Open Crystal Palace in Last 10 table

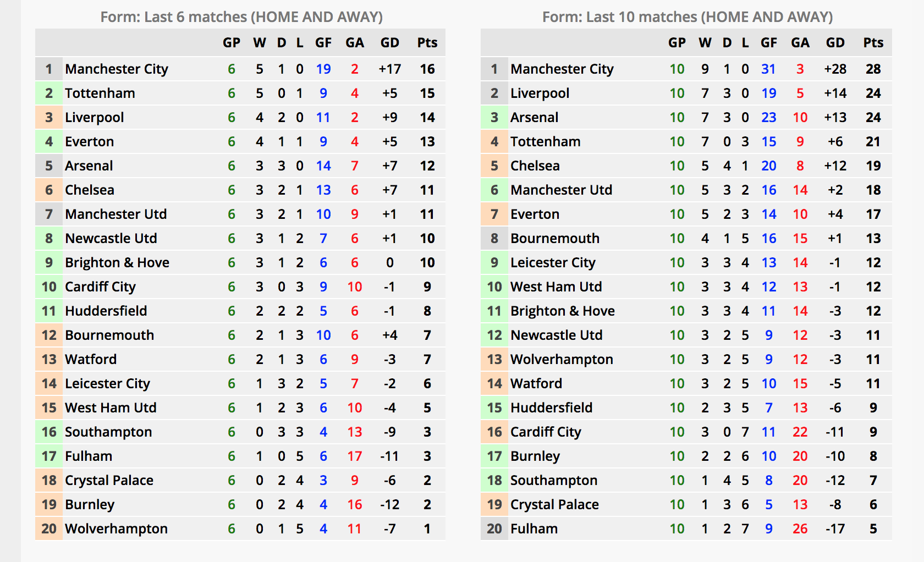(x=554, y=505)
